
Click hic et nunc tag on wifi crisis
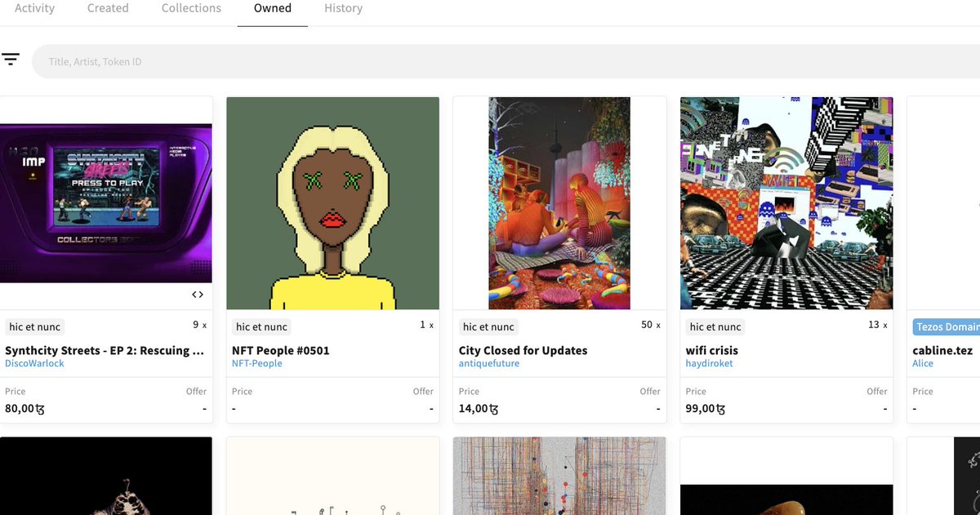(715, 326)
